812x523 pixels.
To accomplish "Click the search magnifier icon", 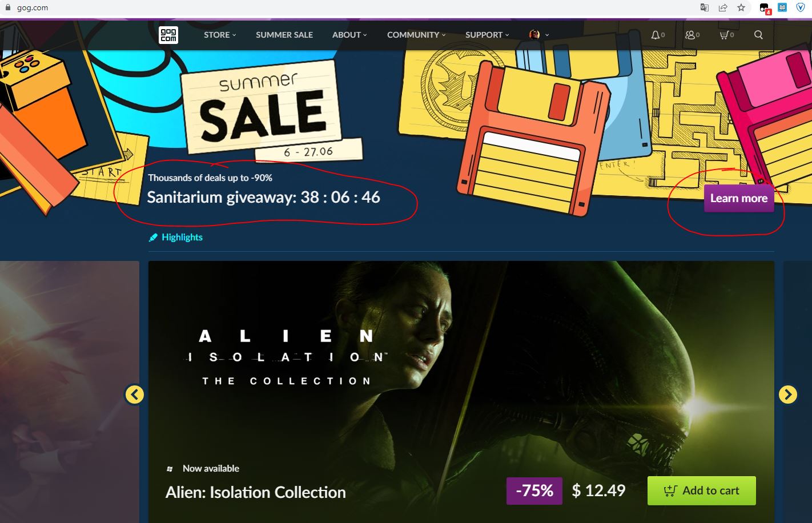I will pos(758,35).
